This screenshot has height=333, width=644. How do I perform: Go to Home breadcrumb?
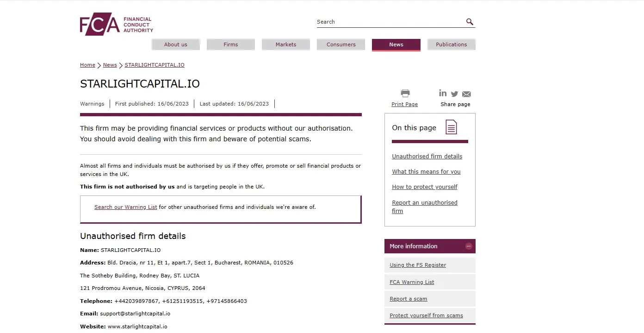pyautogui.click(x=87, y=65)
